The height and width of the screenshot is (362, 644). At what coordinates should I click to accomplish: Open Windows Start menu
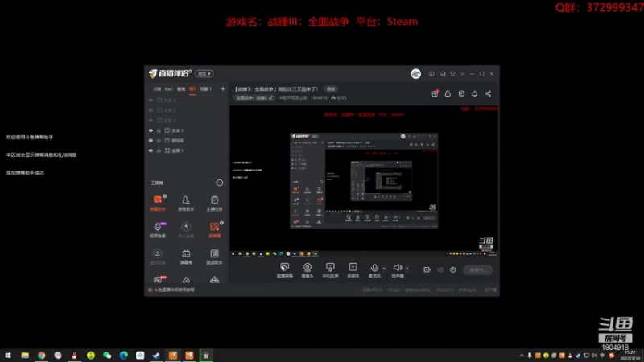pyautogui.click(x=8, y=356)
